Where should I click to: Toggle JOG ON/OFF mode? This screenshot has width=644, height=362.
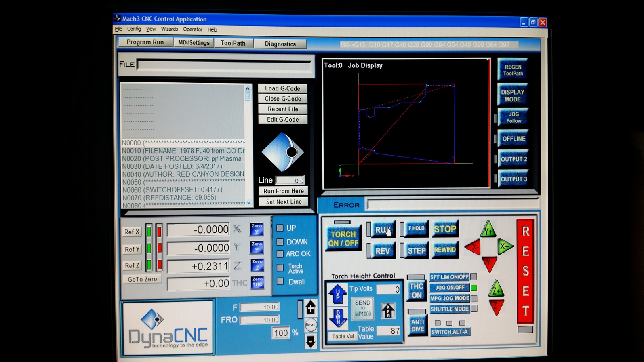[449, 288]
